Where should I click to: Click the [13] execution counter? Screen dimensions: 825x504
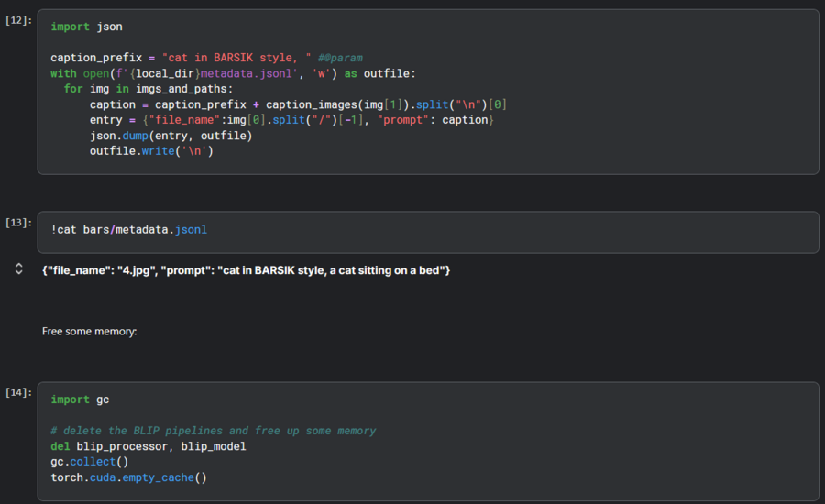click(x=18, y=222)
